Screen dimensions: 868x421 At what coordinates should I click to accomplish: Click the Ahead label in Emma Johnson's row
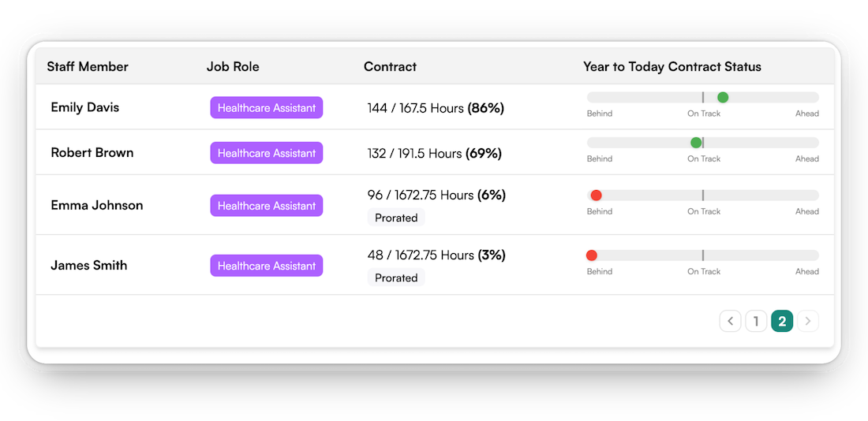point(807,211)
